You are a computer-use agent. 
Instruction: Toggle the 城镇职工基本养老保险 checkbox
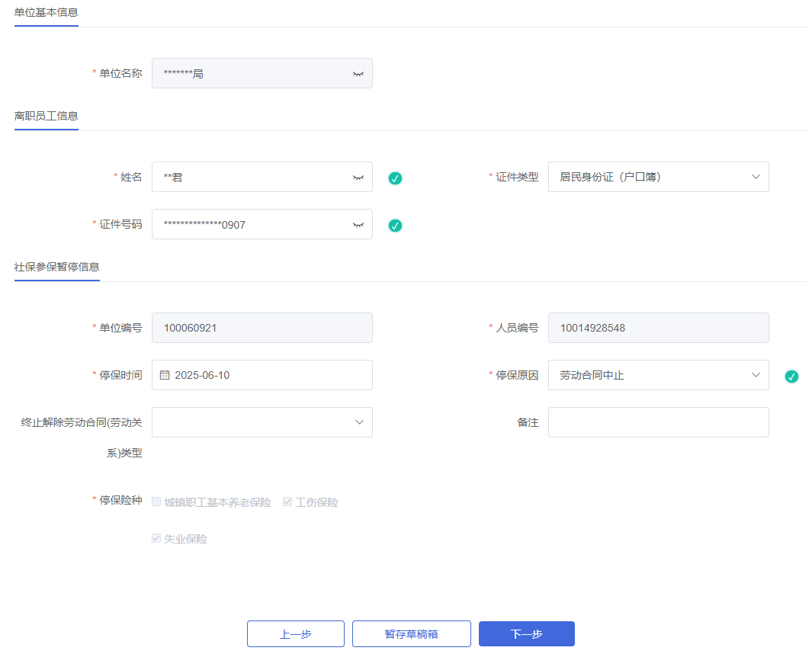[156, 502]
